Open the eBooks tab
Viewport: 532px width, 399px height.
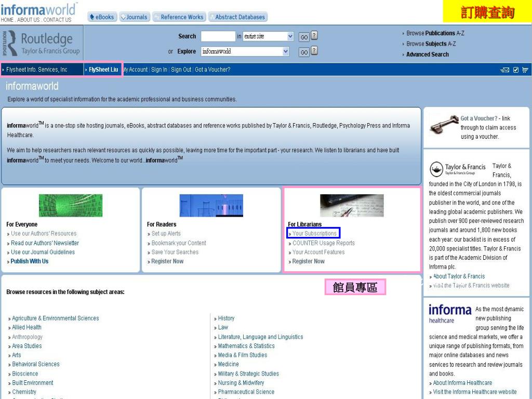(102, 17)
